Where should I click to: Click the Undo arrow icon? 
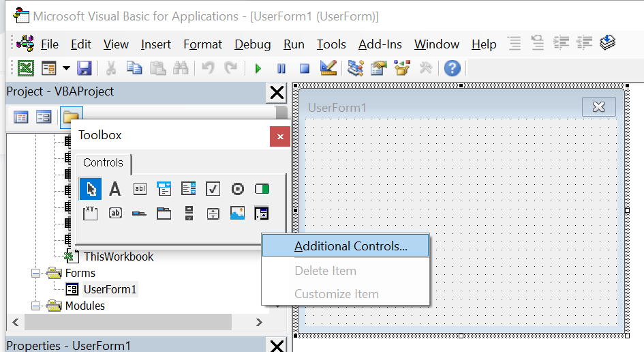tap(208, 68)
